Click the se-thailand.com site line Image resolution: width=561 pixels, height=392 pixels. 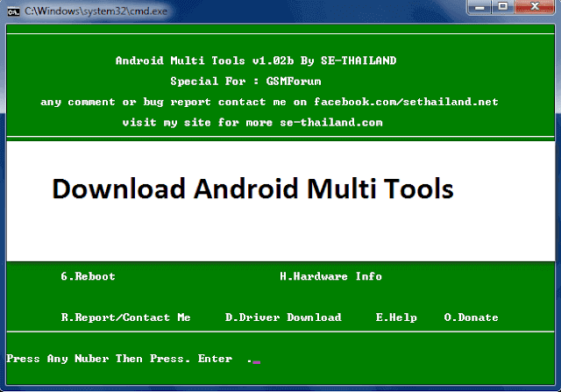point(252,123)
